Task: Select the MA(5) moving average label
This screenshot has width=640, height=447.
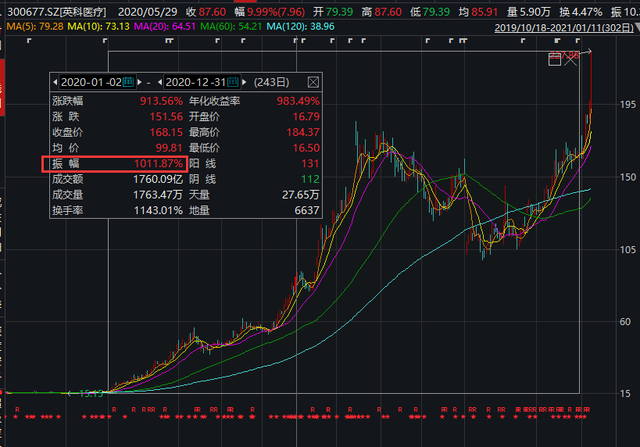Action: point(35,27)
